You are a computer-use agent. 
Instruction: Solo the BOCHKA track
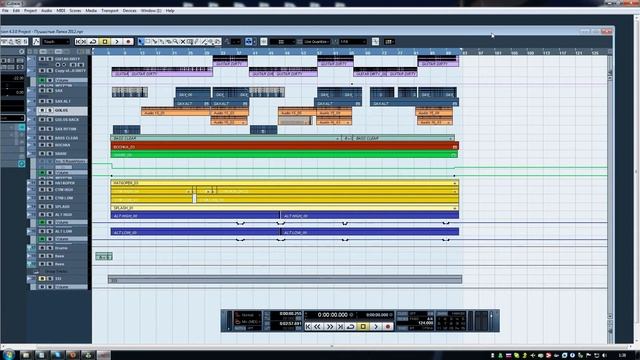coord(49,145)
